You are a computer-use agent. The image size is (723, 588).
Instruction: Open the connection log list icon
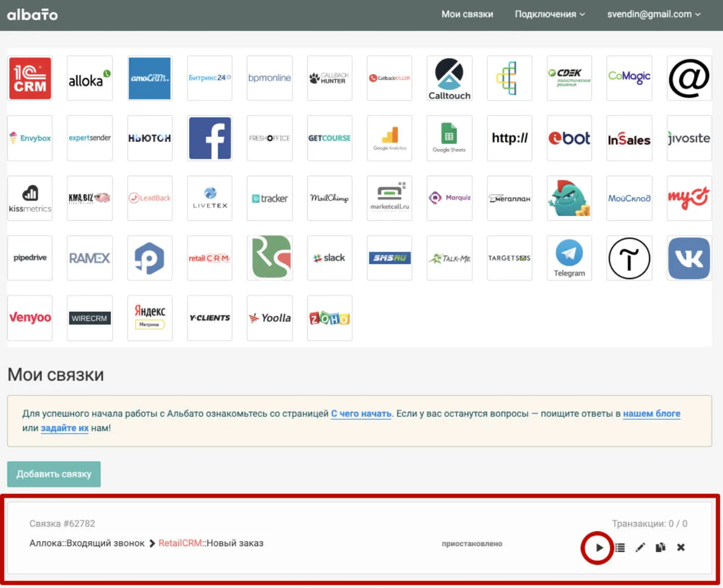pyautogui.click(x=620, y=547)
